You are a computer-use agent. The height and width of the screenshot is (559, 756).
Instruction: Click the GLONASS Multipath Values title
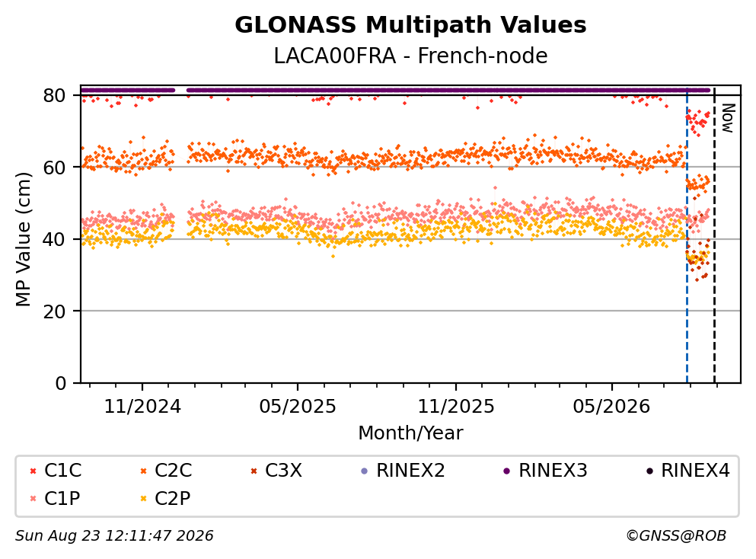tap(410, 25)
